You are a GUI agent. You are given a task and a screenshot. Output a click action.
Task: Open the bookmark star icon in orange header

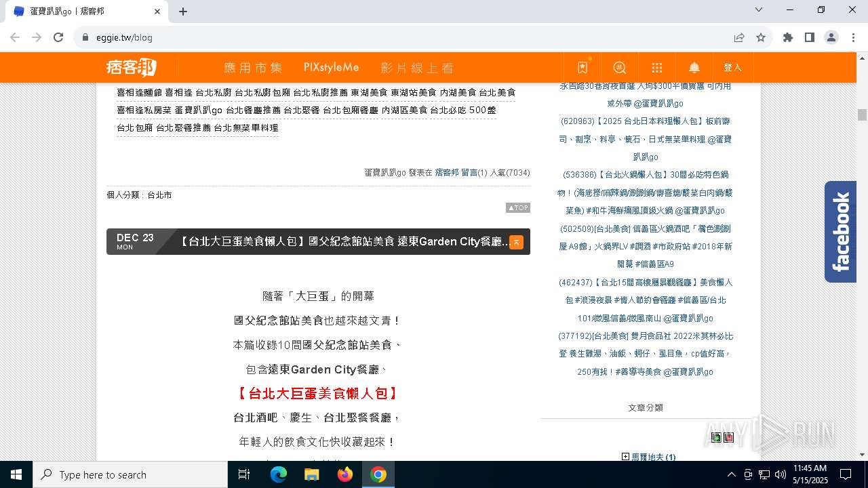[583, 68]
